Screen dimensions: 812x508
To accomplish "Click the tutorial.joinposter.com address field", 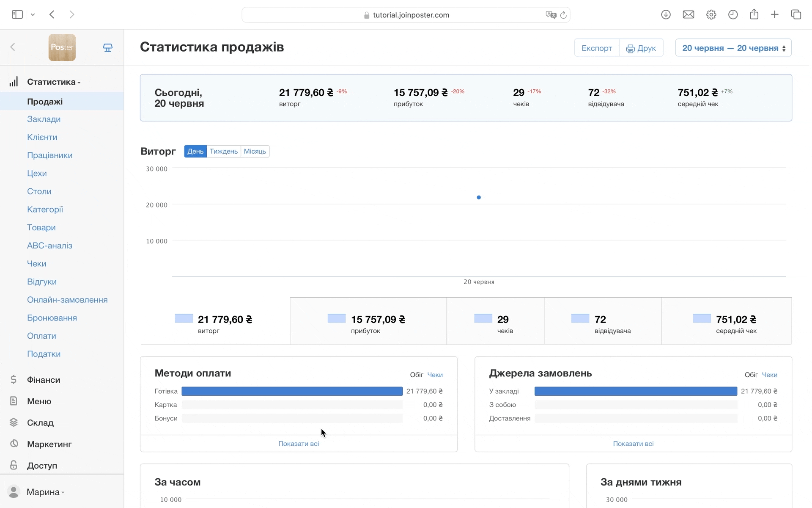I will (406, 15).
